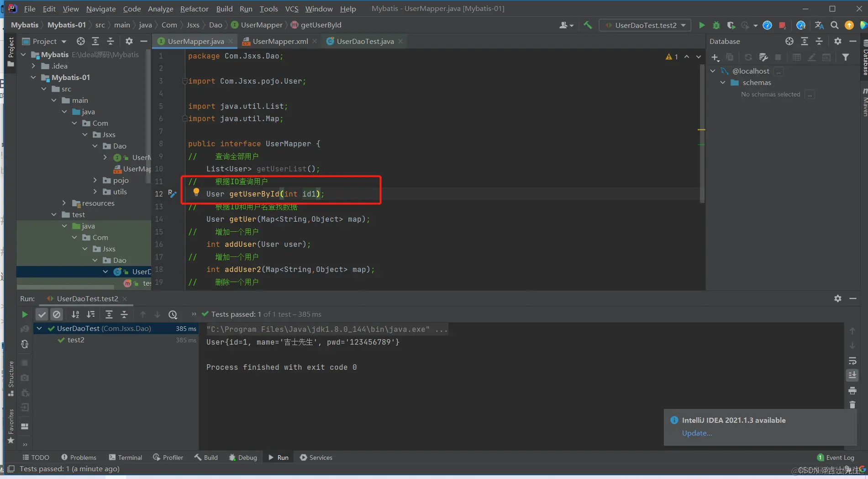Viewport: 868px width, 479px height.
Task: Refresh the Database panel
Action: point(748,57)
